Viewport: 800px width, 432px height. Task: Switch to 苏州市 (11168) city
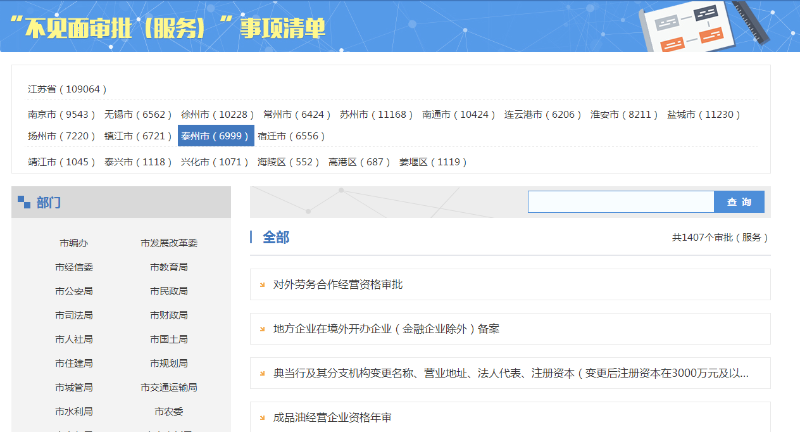(375, 115)
